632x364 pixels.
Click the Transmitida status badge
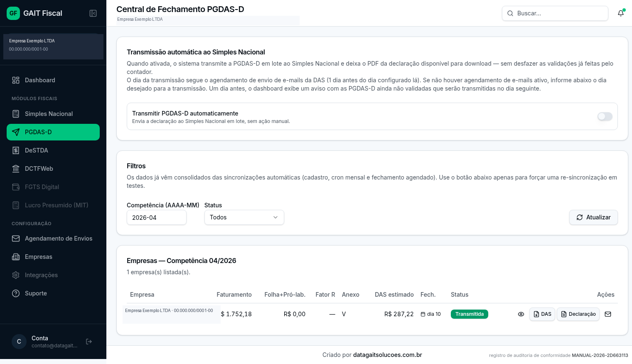[x=470, y=314]
